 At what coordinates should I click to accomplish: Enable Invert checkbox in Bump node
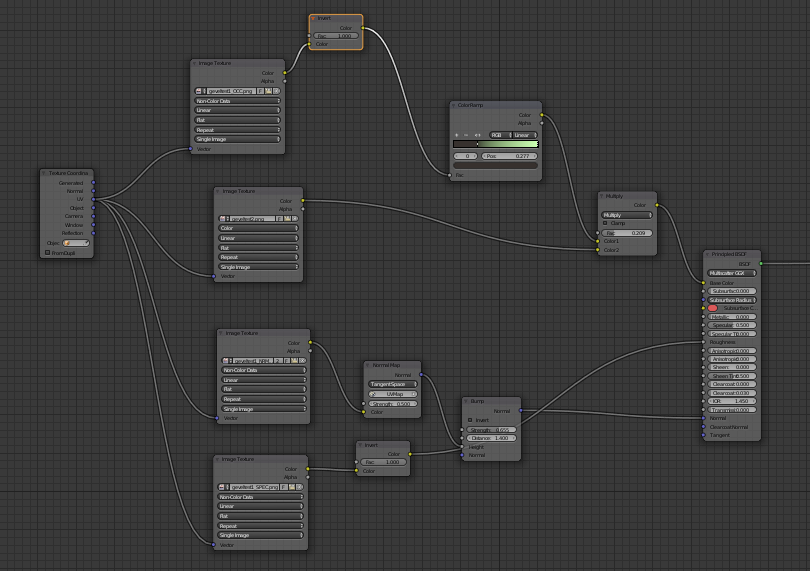[x=470, y=420]
